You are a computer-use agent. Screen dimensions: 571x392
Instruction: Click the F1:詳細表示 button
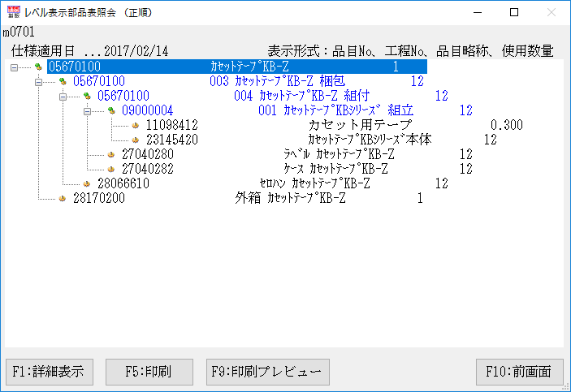coord(50,372)
